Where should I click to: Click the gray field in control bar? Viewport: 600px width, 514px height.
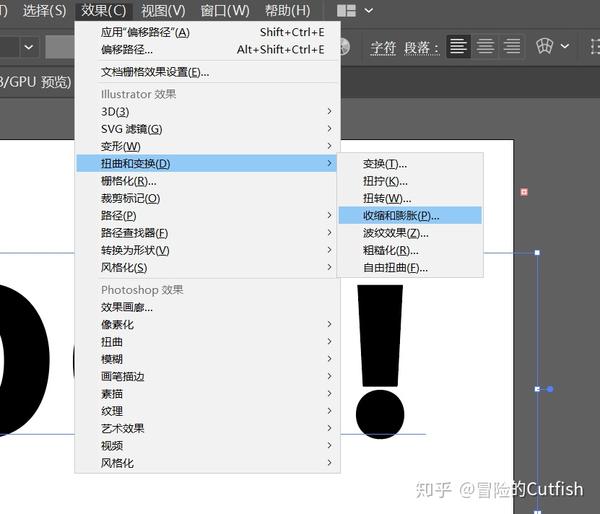coord(60,47)
